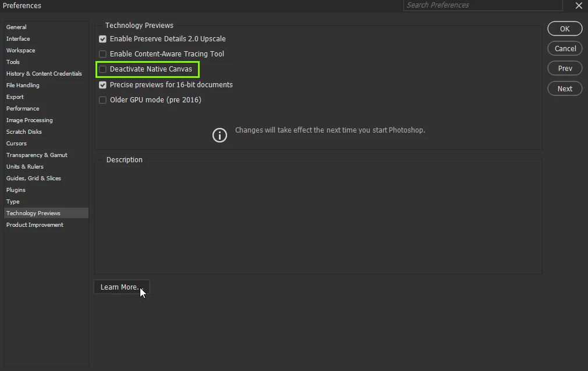Focus the Search Preferences field
Viewport: 588px width, 371px height.
[x=483, y=5]
